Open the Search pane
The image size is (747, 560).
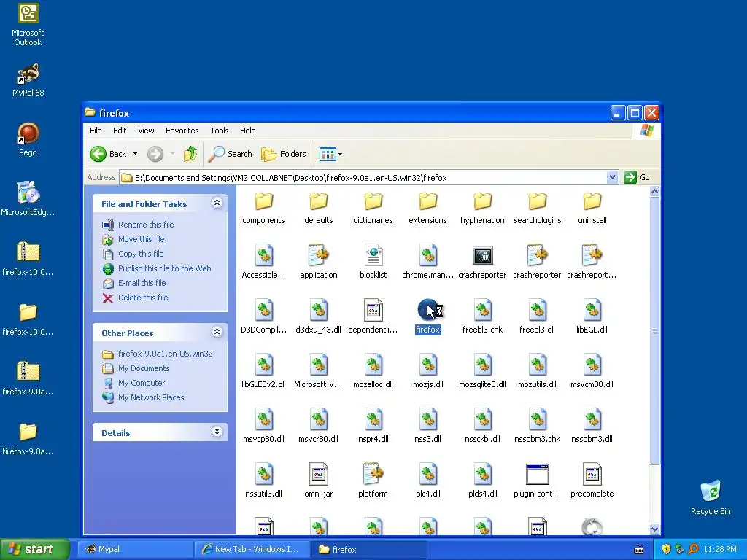(x=231, y=154)
